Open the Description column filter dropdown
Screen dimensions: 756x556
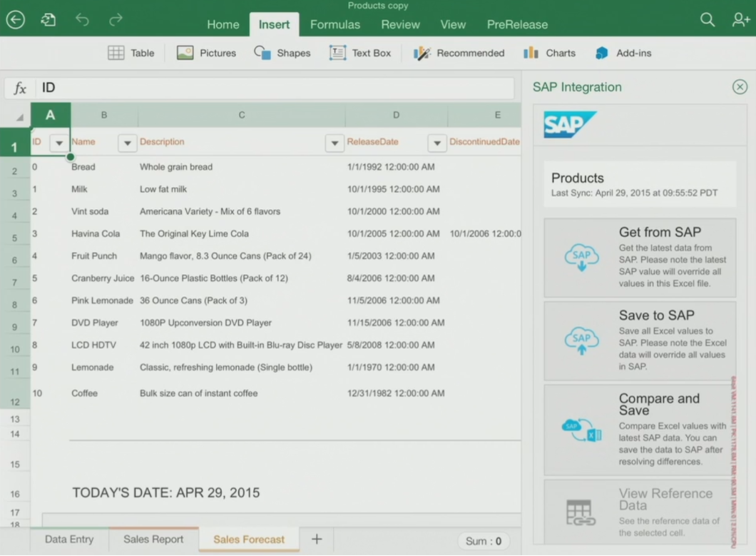pyautogui.click(x=334, y=143)
